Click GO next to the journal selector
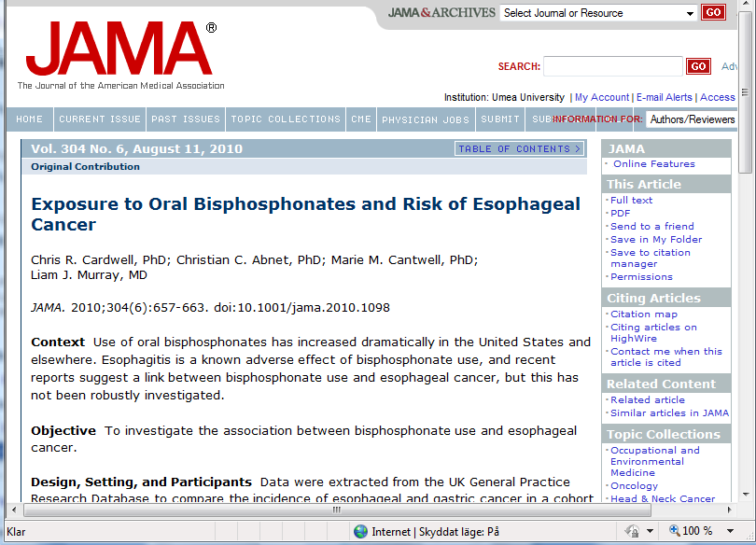Screen dimensions: 756x545 (714, 12)
